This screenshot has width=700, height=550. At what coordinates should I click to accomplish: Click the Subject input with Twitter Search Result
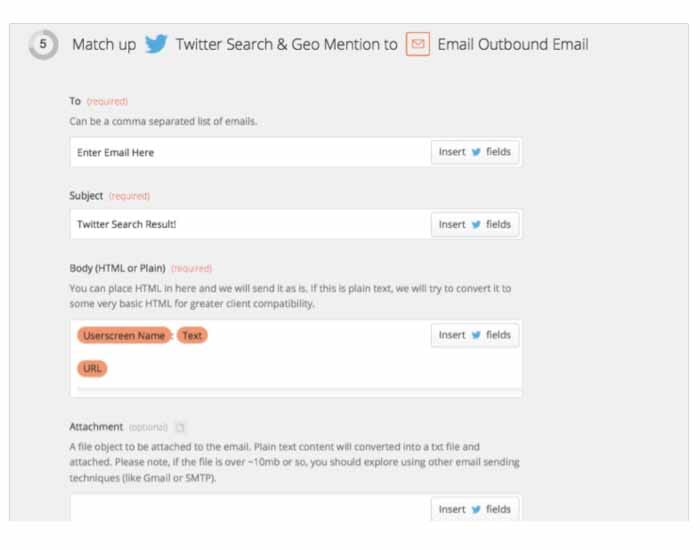[x=250, y=224]
